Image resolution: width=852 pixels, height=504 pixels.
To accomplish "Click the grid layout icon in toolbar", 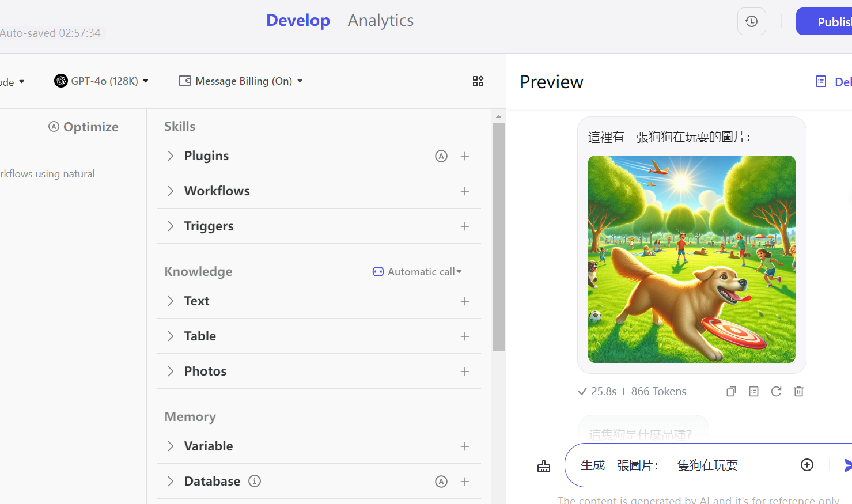I will point(478,81).
